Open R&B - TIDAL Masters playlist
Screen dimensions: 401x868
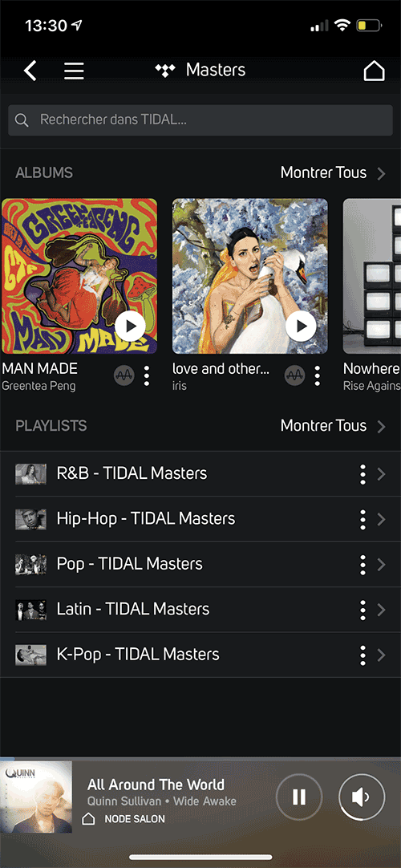(x=200, y=474)
